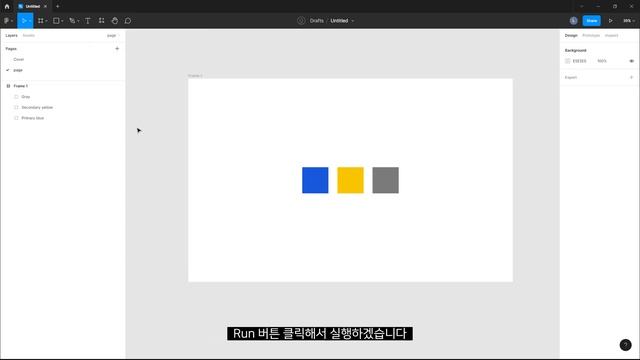640x360 pixels.
Task: Close the Untitled file tab
Action: [x=45, y=6]
